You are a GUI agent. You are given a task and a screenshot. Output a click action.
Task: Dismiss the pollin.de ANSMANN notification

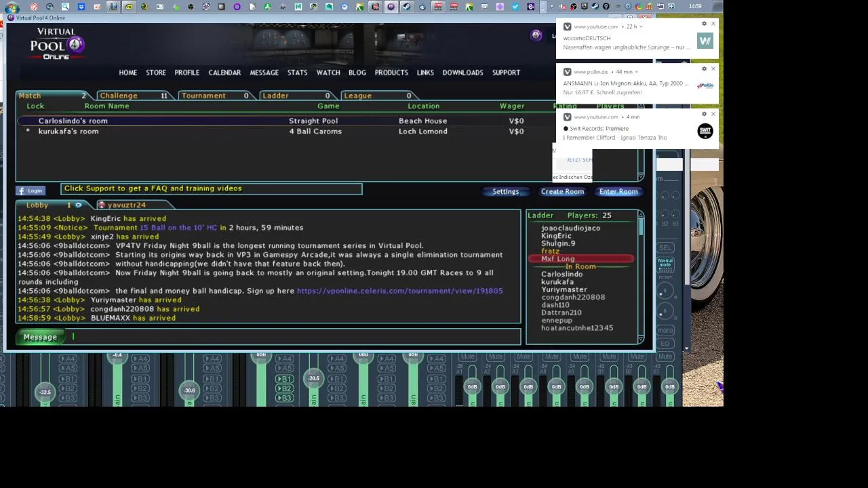(713, 68)
